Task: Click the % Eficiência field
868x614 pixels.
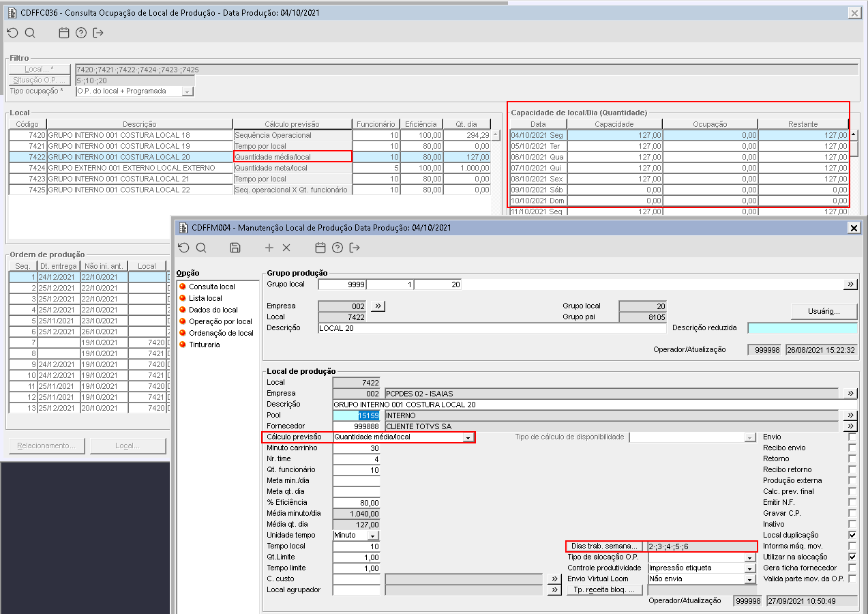Action: click(x=357, y=503)
